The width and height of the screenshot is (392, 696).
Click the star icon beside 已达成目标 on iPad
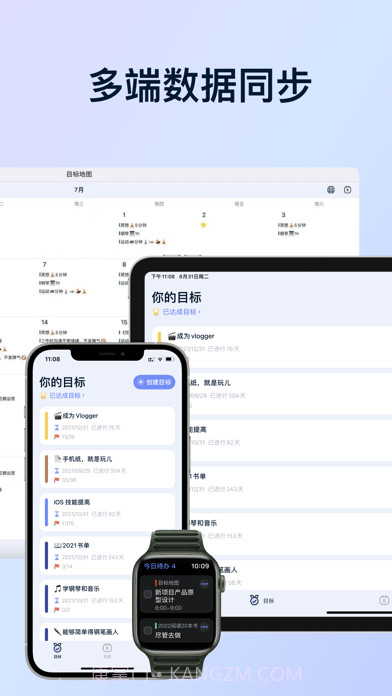tap(156, 312)
